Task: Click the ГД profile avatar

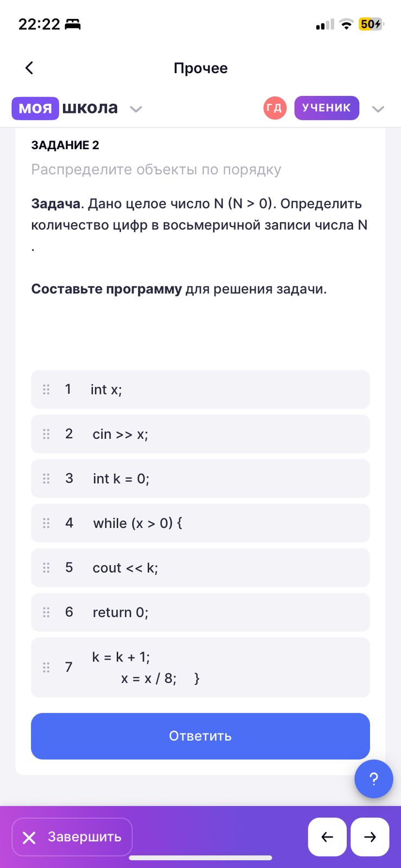Action: coord(275,108)
